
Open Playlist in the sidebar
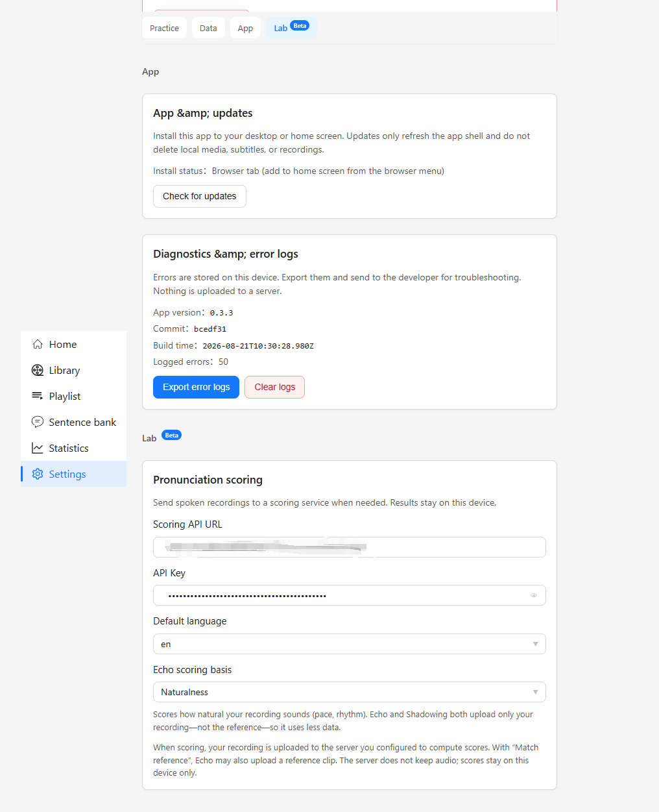click(73, 396)
